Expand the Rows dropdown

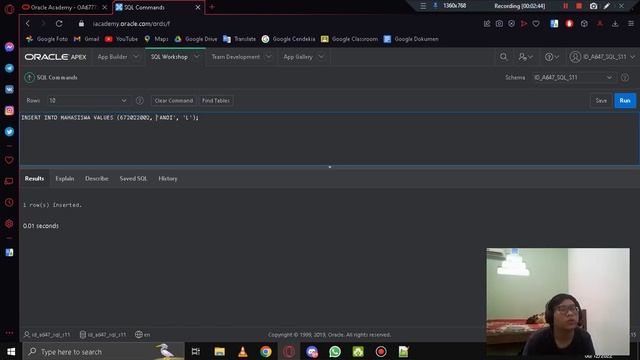tap(124, 100)
